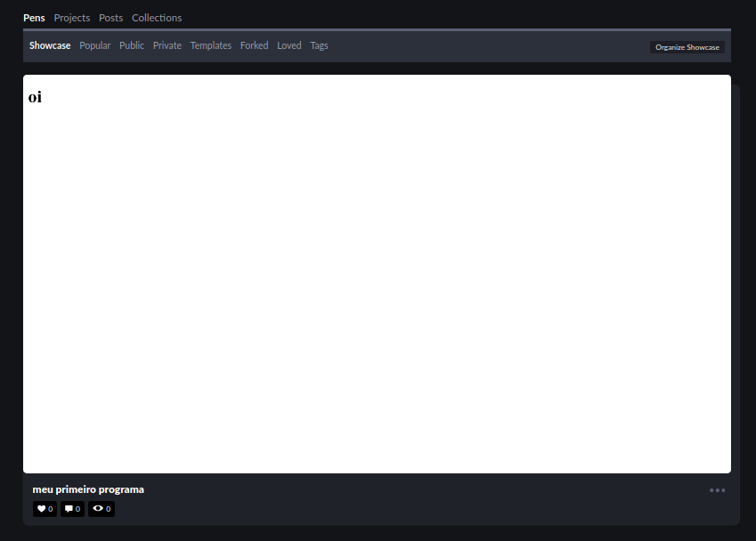The width and height of the screenshot is (756, 541).
Task: Open the Posts section
Action: coord(110,17)
